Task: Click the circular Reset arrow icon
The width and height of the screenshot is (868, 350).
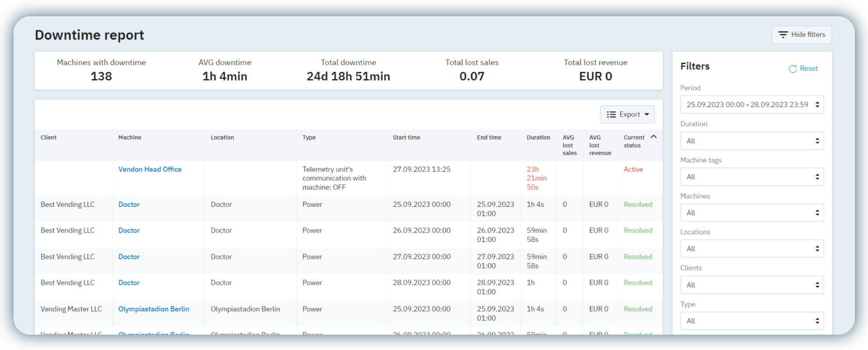Action: (793, 69)
